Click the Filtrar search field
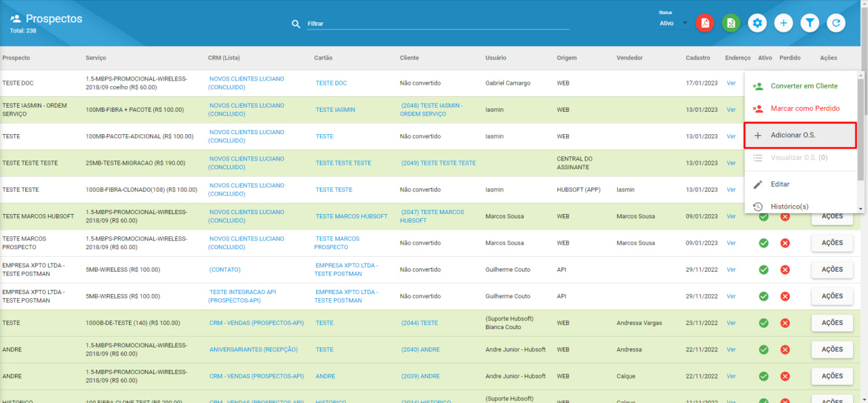 [438, 24]
